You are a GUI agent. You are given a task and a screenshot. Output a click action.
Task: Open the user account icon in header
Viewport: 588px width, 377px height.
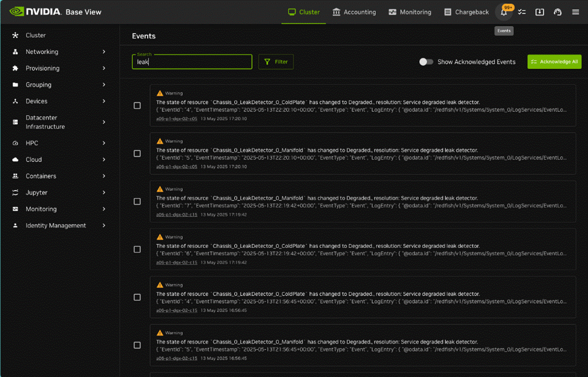tap(558, 12)
